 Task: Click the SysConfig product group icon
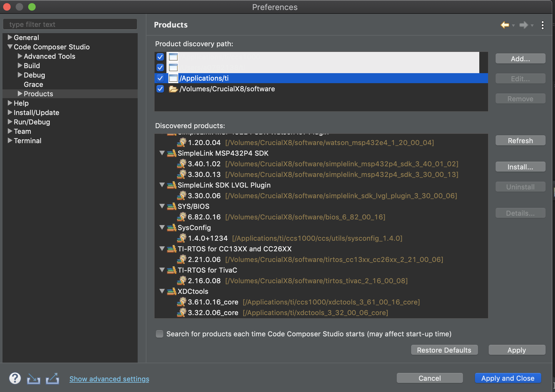(x=171, y=228)
